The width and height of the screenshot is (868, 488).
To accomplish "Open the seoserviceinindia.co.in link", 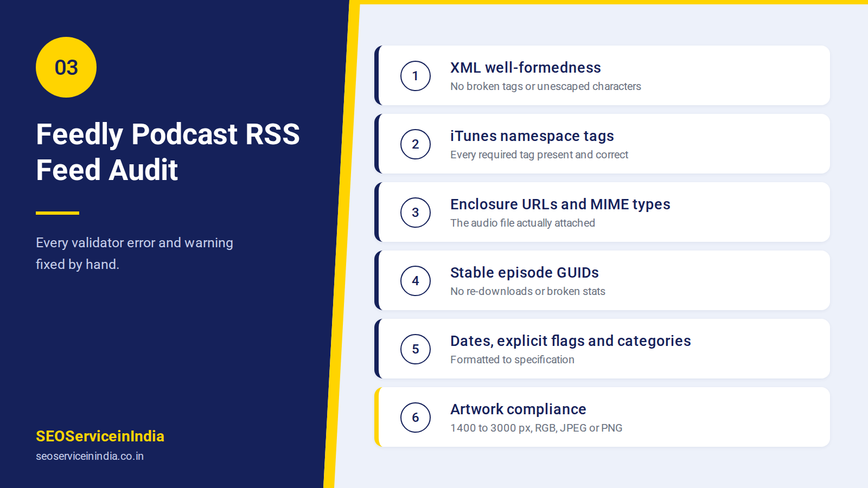I will 90,456.
